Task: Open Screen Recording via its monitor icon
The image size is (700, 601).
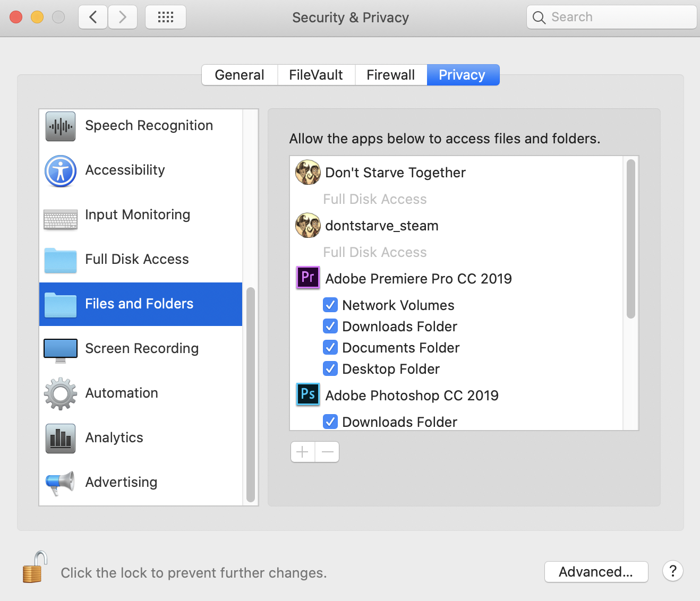Action: (61, 350)
